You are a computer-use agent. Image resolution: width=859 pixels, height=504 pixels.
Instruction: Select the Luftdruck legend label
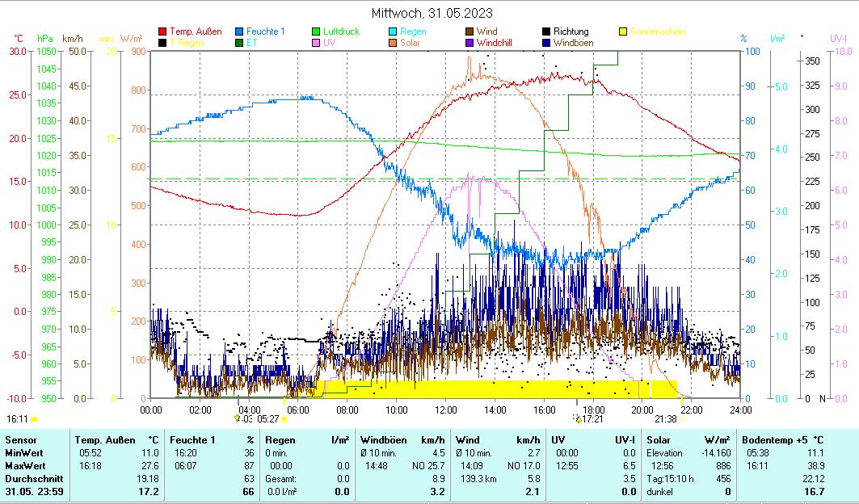pyautogui.click(x=341, y=31)
